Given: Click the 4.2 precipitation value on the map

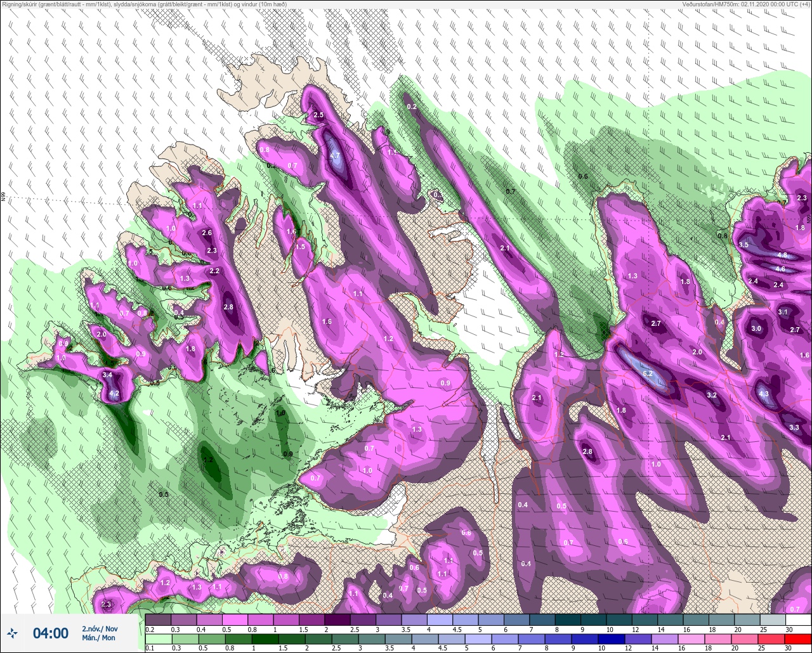Looking at the screenshot, I should pos(114,394).
